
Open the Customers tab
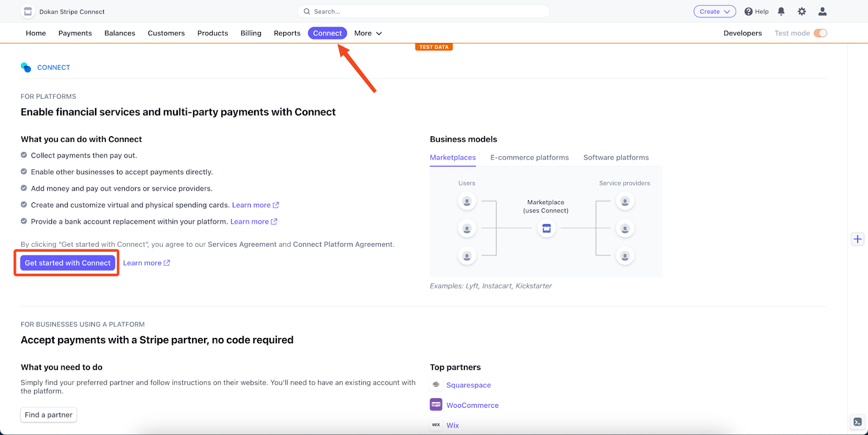[167, 33]
